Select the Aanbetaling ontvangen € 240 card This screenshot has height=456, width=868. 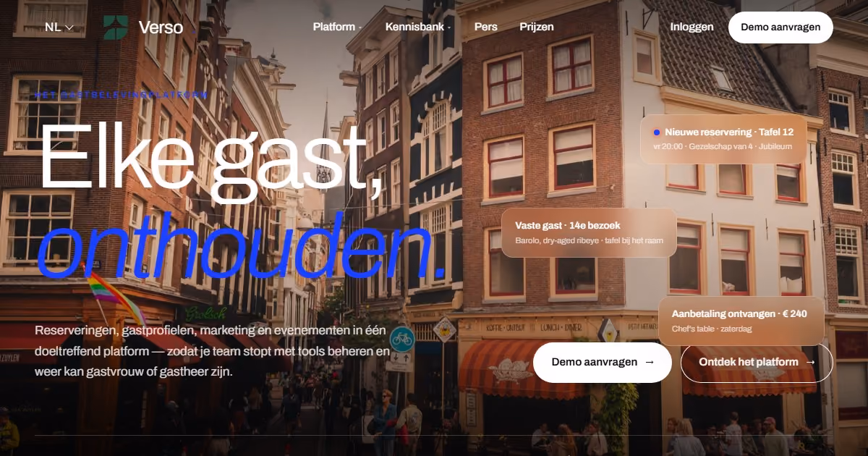click(741, 321)
